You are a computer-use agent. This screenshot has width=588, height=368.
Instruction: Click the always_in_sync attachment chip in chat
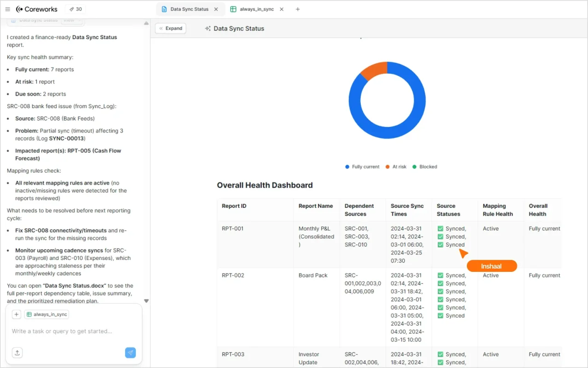[46, 314]
